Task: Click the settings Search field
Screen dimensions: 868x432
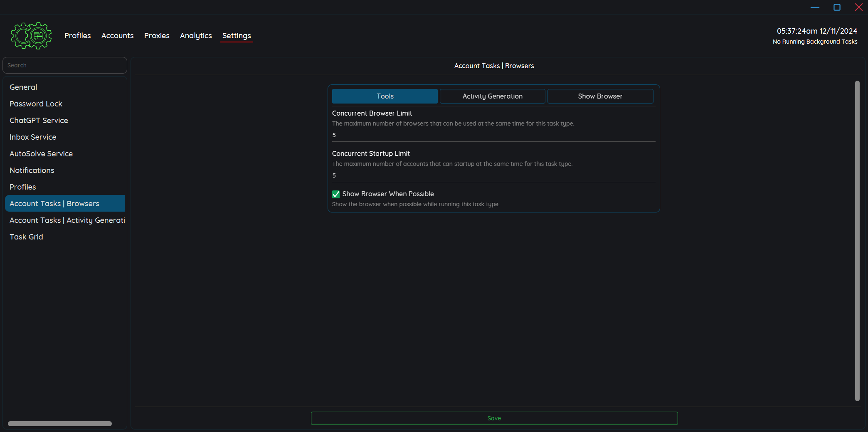Action: tap(65, 65)
